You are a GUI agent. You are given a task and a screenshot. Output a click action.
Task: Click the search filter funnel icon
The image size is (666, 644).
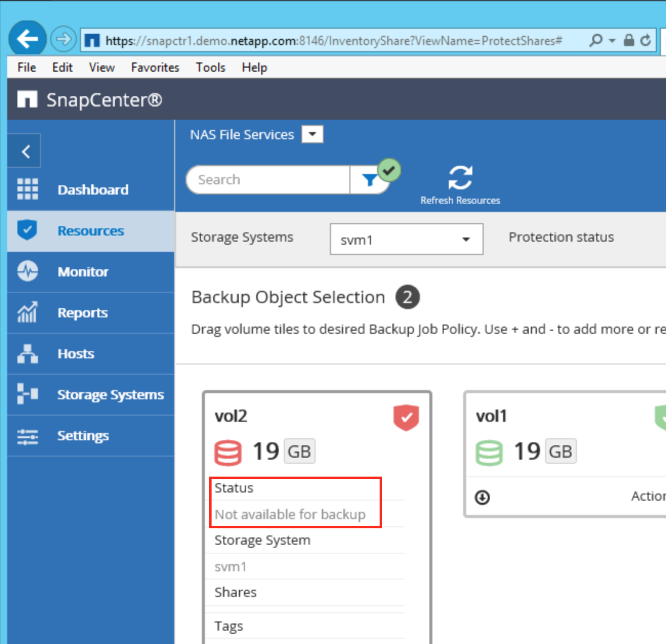369,180
